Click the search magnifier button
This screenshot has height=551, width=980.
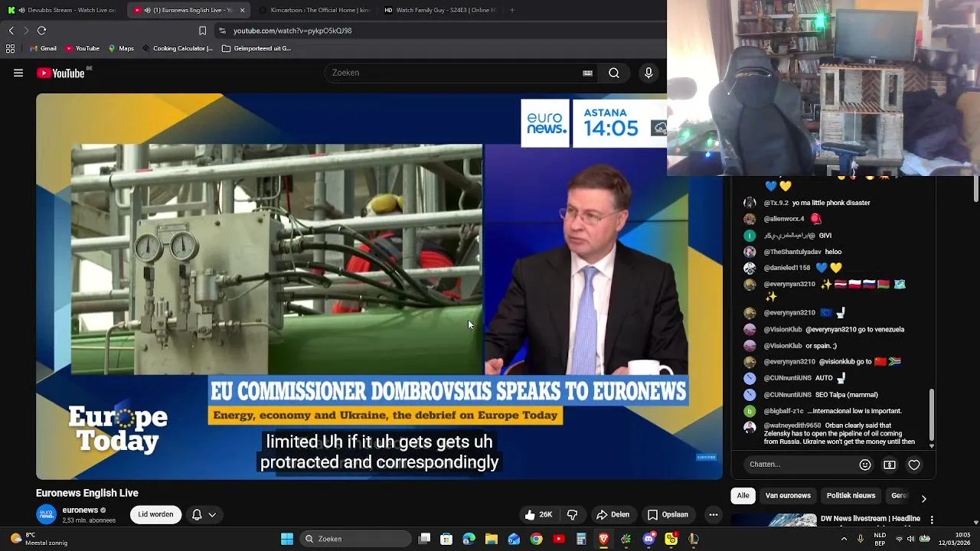pos(614,73)
